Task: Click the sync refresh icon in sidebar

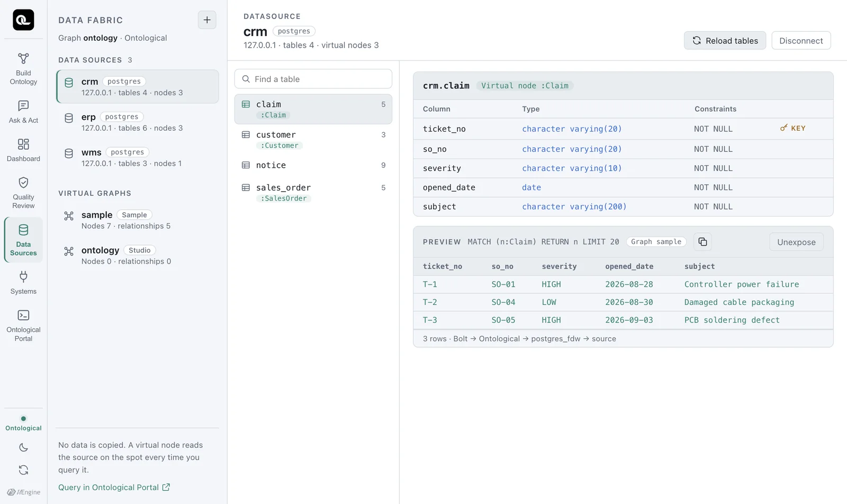Action: 23,470
